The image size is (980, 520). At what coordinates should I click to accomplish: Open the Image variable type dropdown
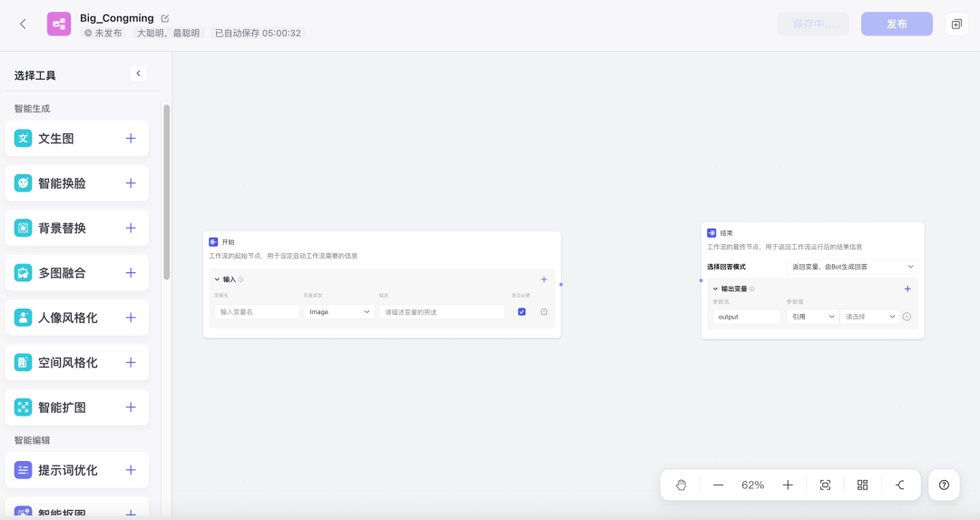tap(338, 312)
